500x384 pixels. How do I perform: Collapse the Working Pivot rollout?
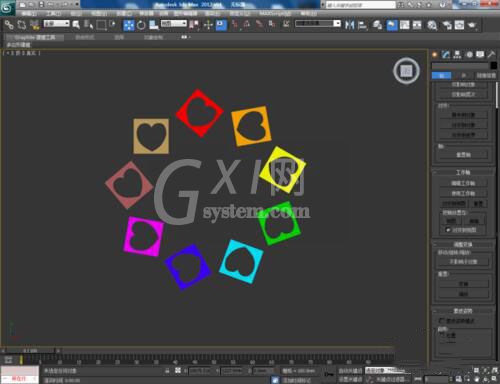pos(463,172)
